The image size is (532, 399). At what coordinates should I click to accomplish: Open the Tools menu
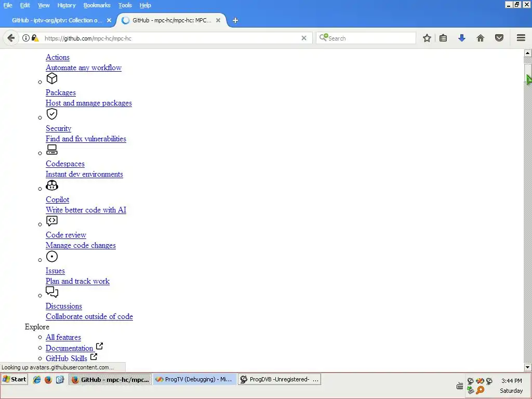coord(125,5)
